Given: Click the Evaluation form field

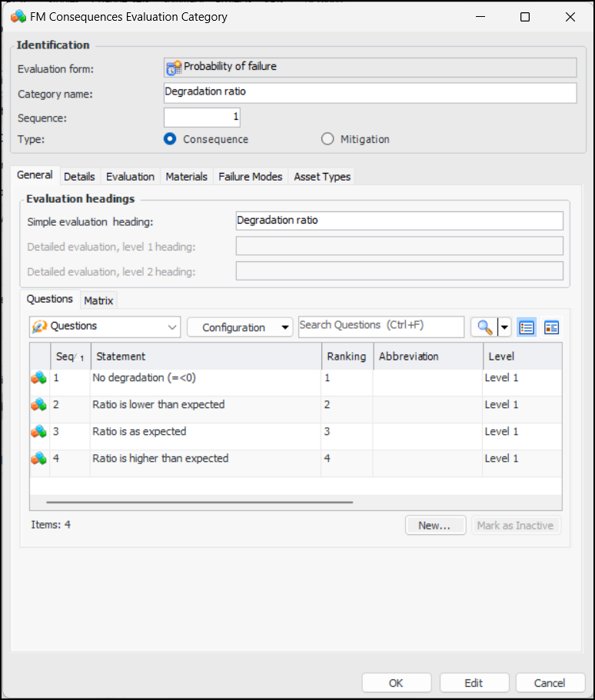Looking at the screenshot, I should point(371,68).
